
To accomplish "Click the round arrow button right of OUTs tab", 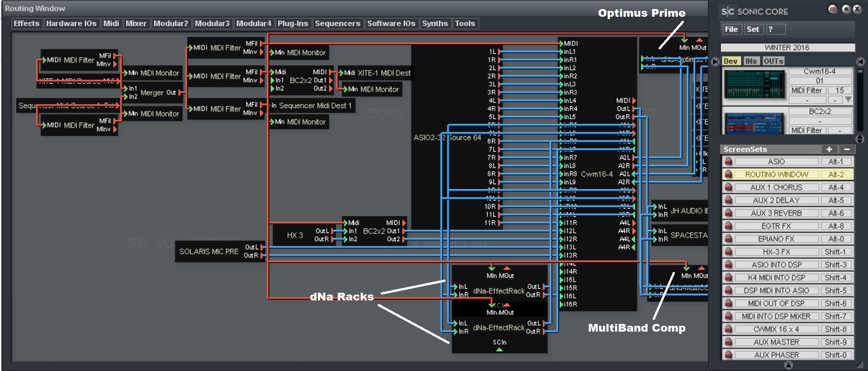I will (x=860, y=62).
